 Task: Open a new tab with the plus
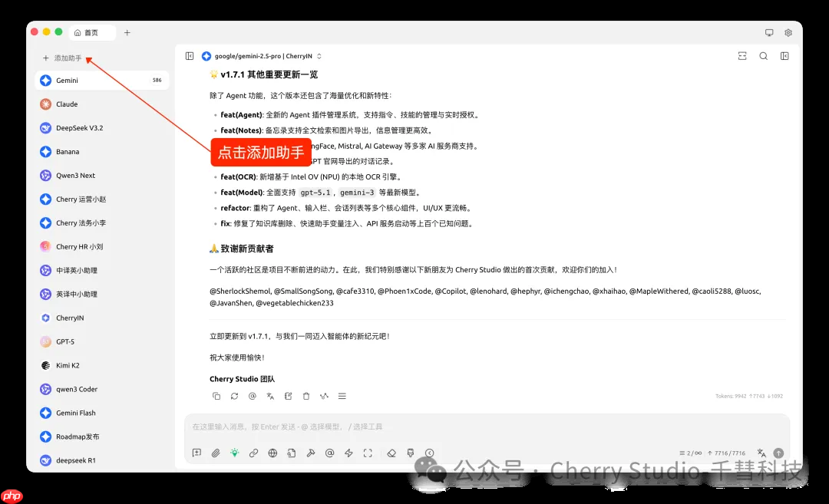127,32
